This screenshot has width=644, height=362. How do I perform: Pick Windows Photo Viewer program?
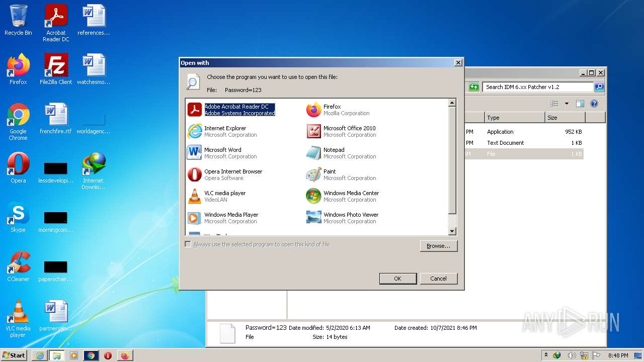tap(343, 218)
